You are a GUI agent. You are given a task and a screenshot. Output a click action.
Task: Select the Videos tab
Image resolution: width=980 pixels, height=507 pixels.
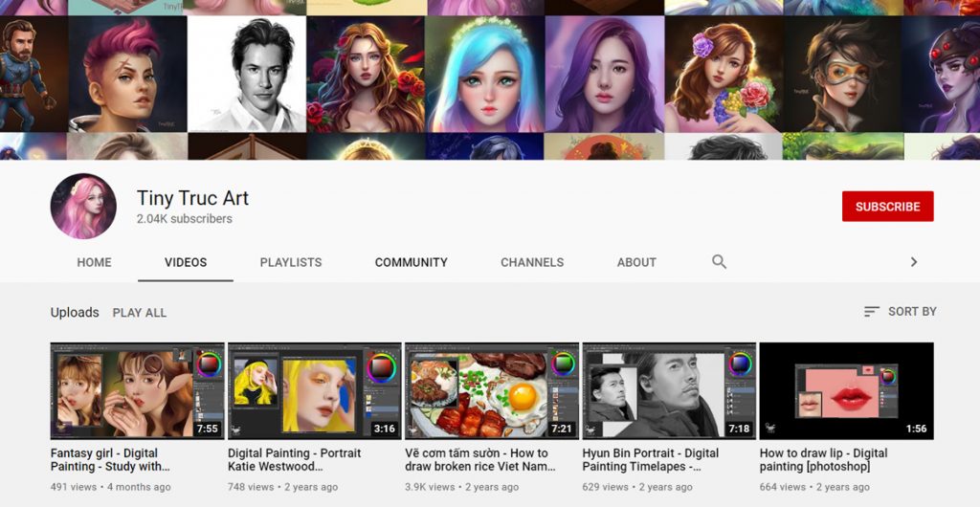pyautogui.click(x=186, y=262)
